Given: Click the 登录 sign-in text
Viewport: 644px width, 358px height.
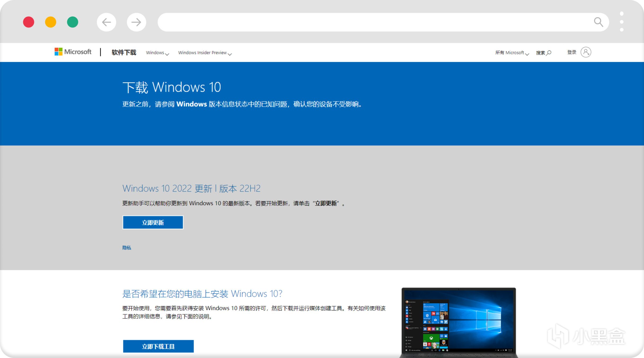Looking at the screenshot, I should (x=572, y=52).
